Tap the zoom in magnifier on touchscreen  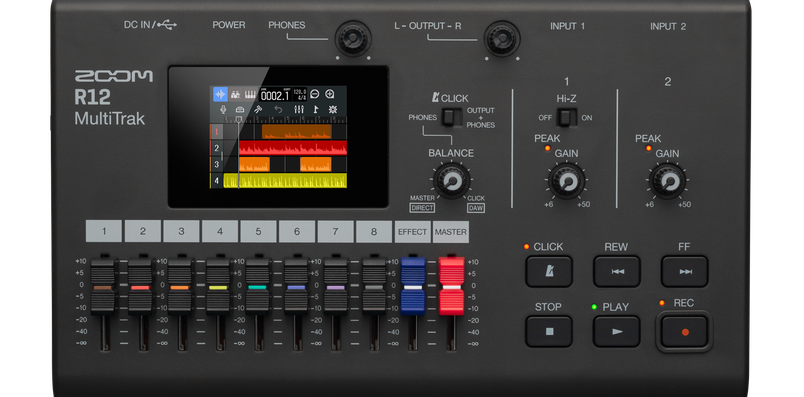330,94
